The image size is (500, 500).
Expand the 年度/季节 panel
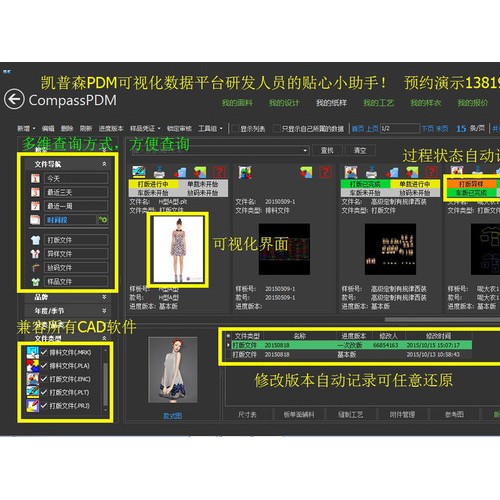tap(104, 311)
